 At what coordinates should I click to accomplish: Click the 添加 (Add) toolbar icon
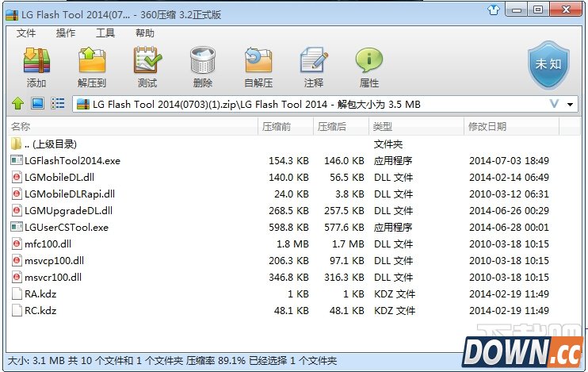tap(36, 60)
